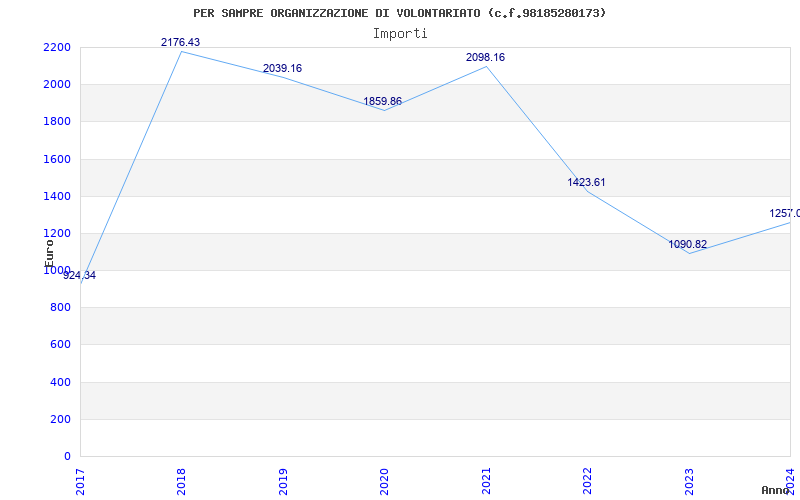Click the y-axis value 1400
The height and width of the screenshot is (500, 800).
[x=56, y=196]
